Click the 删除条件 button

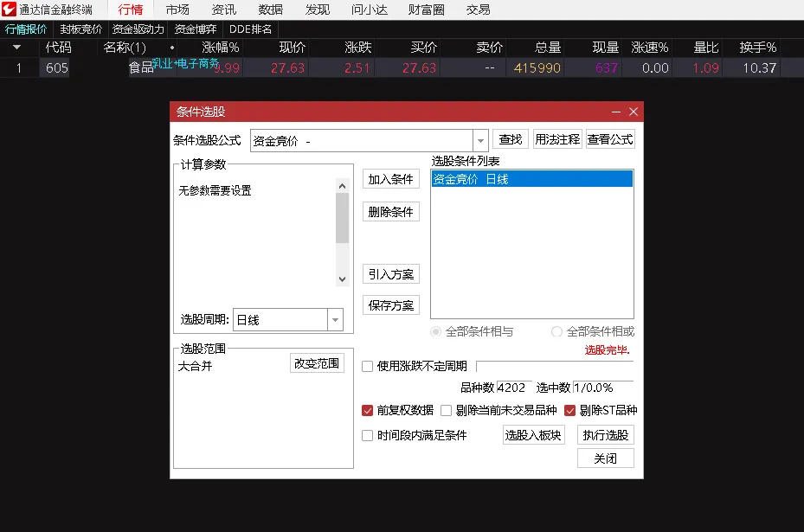pos(390,212)
